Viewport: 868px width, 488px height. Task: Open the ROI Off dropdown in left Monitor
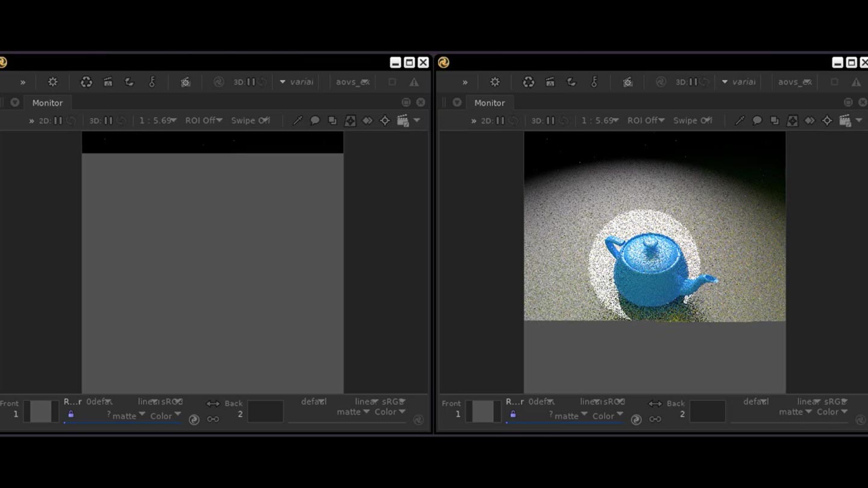tap(204, 120)
